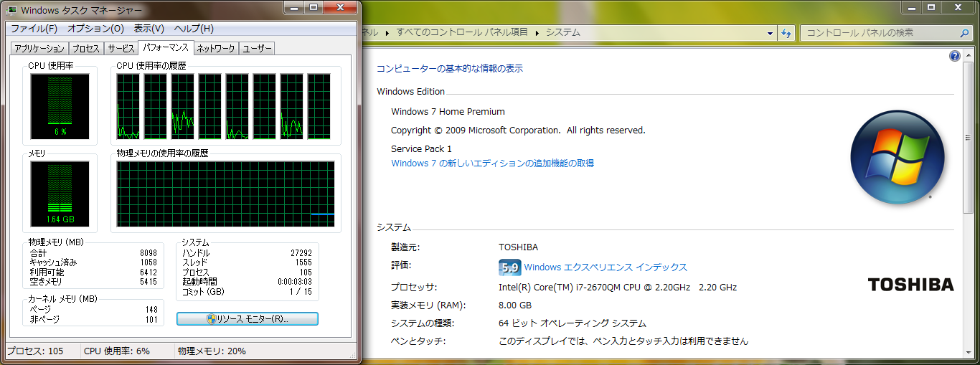
Task: Click the scrollbar up arrow in System window
Action: 967,54
